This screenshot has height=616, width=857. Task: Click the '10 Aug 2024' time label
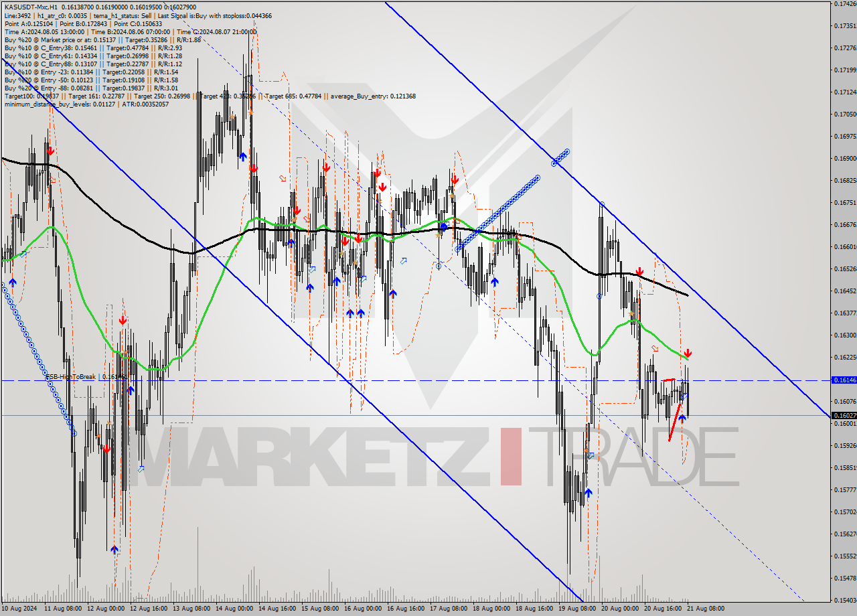coord(20,609)
